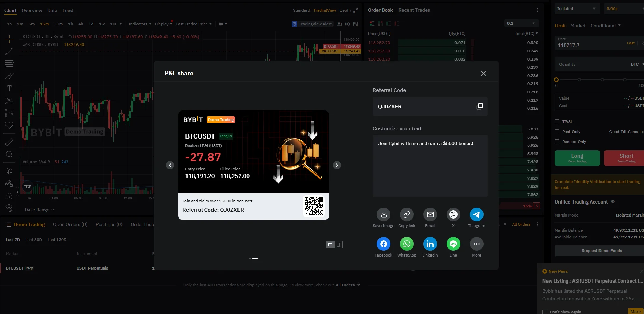This screenshot has width=644, height=314.
Task: Go to previous share card
Action: [x=170, y=165]
